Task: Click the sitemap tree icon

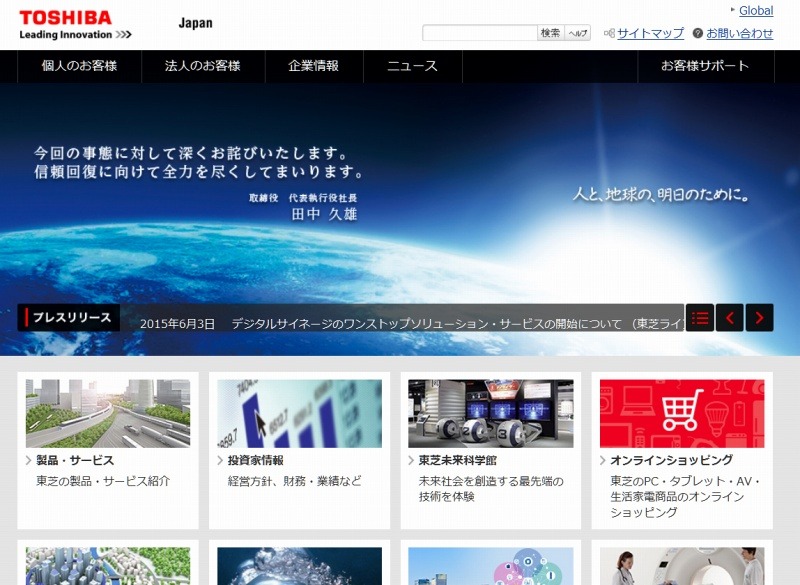Action: click(x=609, y=33)
